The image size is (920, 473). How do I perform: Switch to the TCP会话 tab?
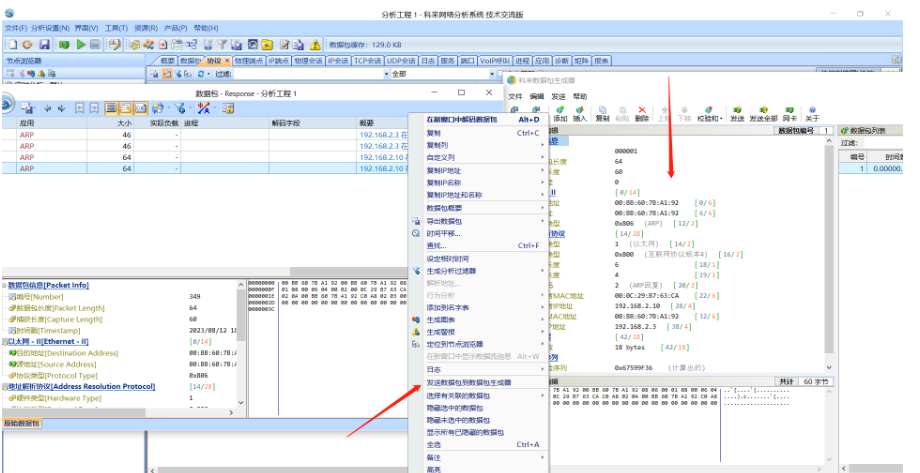[367, 60]
